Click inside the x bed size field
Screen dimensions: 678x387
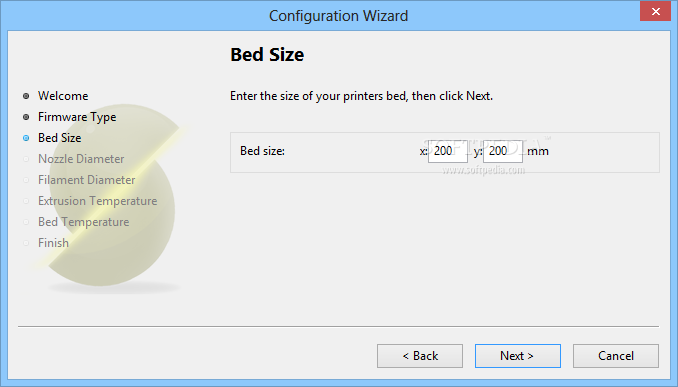(x=448, y=151)
